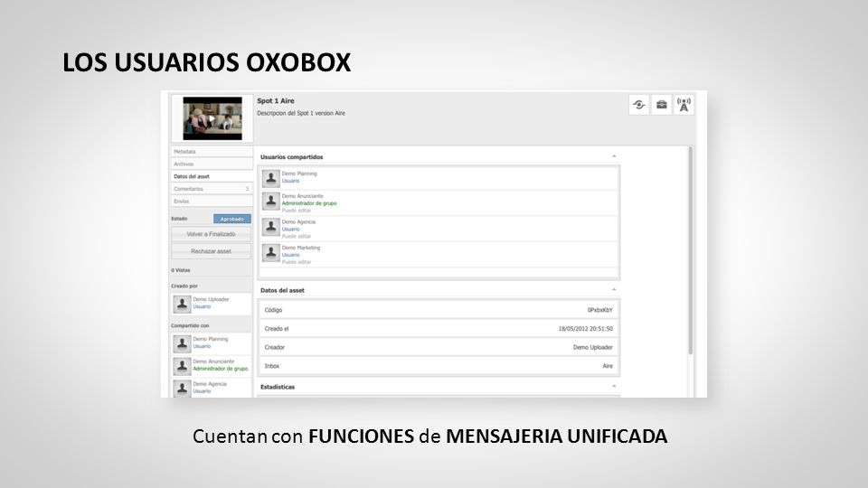Click the Creador value Demo Uploader
Viewport: 868px width, 488px height.
(x=593, y=347)
